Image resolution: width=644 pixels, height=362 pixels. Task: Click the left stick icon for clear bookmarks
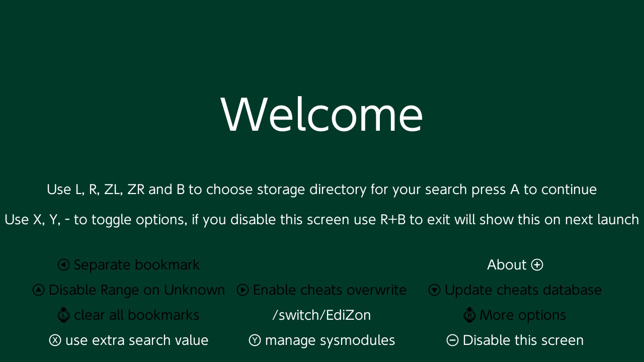[x=63, y=315]
